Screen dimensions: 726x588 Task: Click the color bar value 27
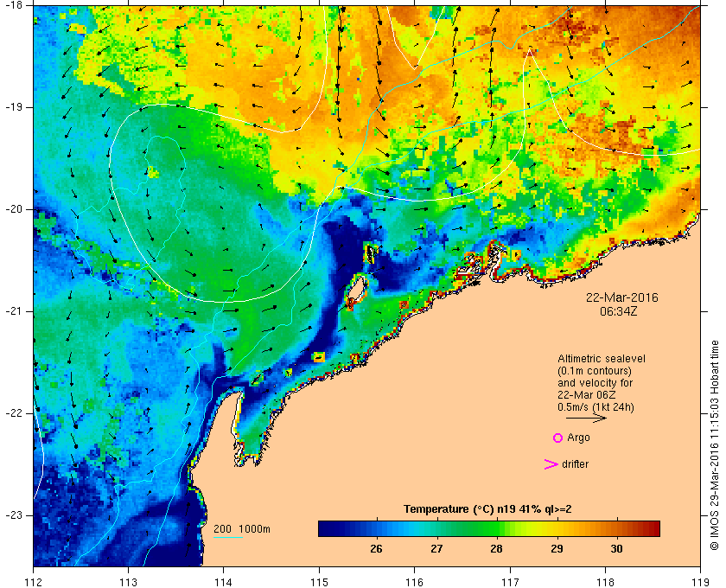point(436,549)
